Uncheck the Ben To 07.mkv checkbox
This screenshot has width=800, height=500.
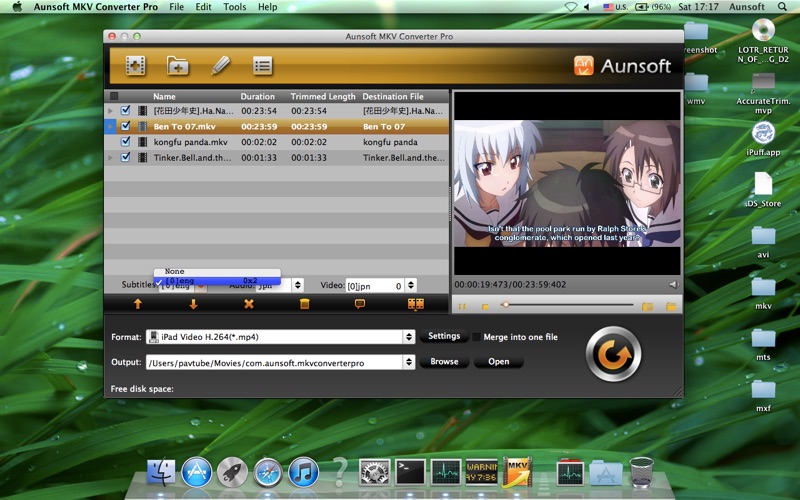(126, 126)
